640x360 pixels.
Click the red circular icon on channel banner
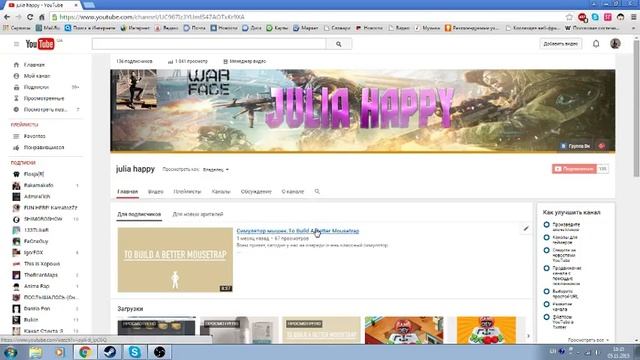(602, 146)
